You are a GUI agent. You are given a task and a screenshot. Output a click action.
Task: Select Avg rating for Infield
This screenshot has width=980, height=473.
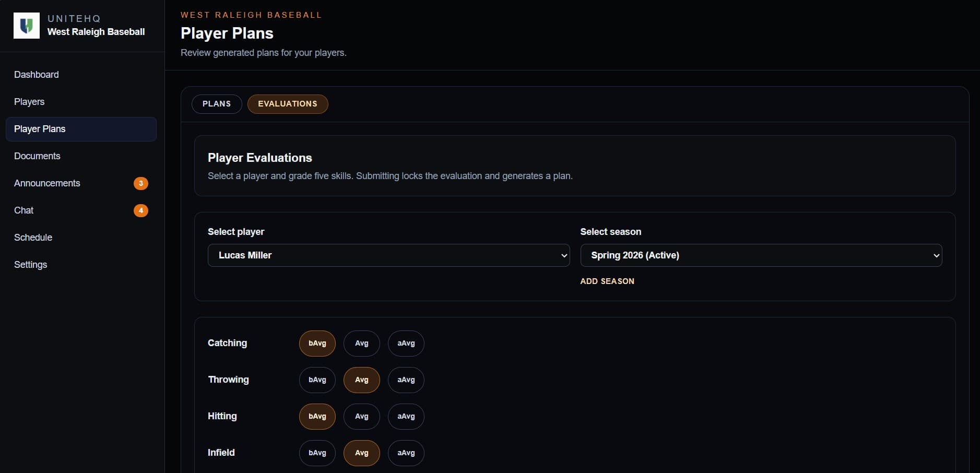click(x=362, y=453)
